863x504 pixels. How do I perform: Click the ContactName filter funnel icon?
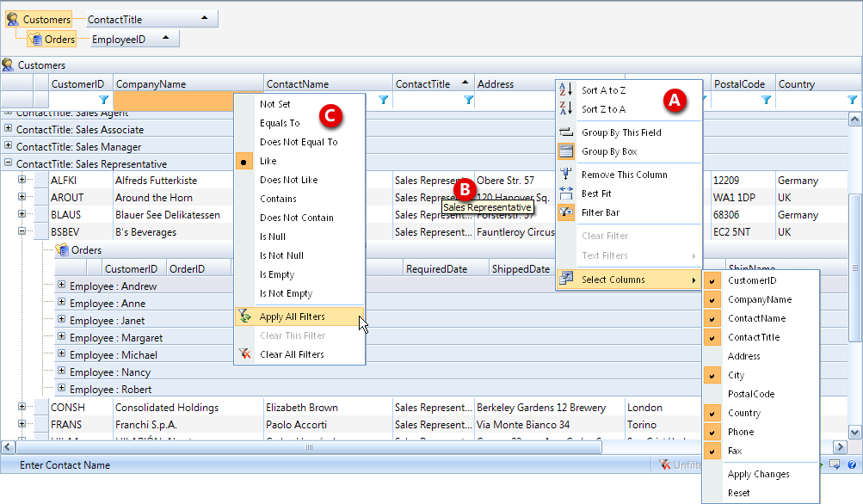click(384, 100)
